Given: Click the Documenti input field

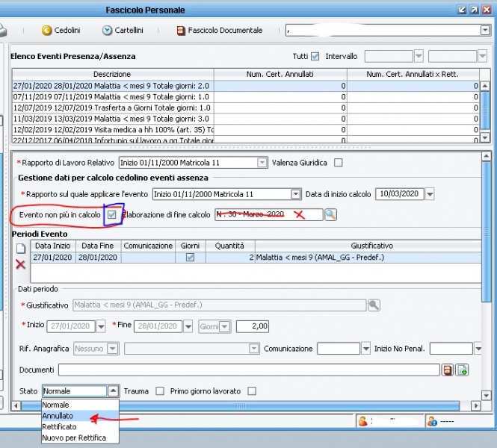Looking at the screenshot, I should (x=248, y=370).
